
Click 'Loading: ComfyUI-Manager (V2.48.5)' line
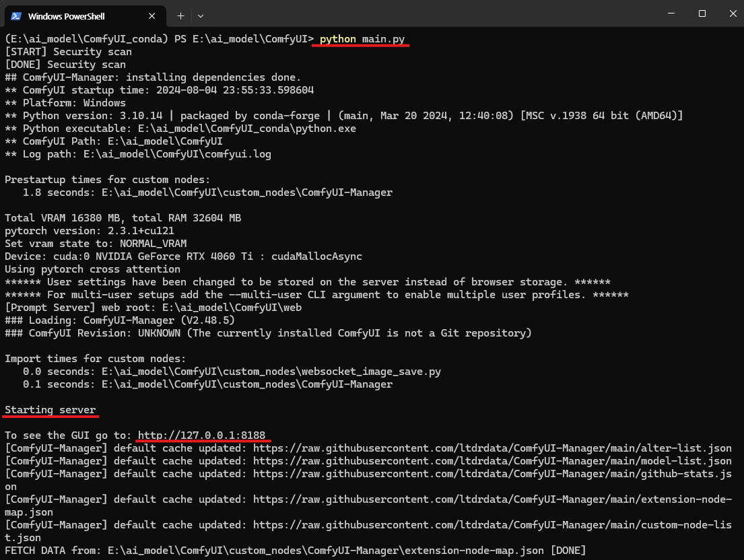point(120,320)
